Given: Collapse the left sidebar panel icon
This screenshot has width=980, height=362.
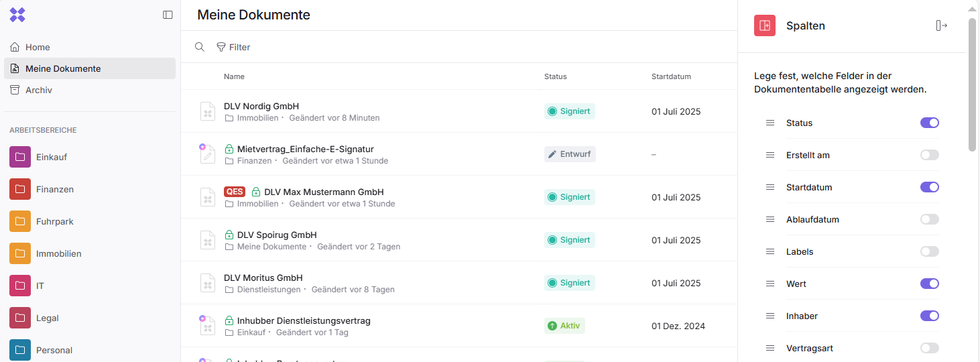Looking at the screenshot, I should point(168,15).
